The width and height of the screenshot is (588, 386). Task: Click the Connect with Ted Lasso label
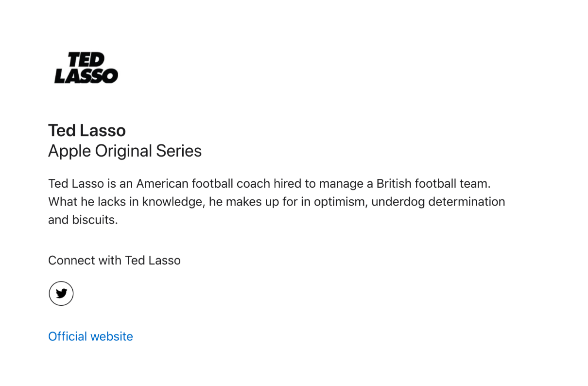(114, 261)
